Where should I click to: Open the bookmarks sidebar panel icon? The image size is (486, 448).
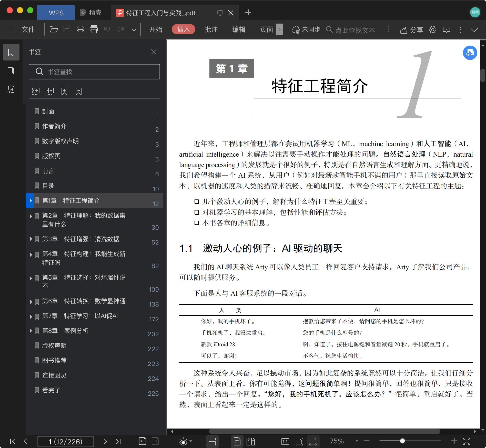click(x=11, y=52)
